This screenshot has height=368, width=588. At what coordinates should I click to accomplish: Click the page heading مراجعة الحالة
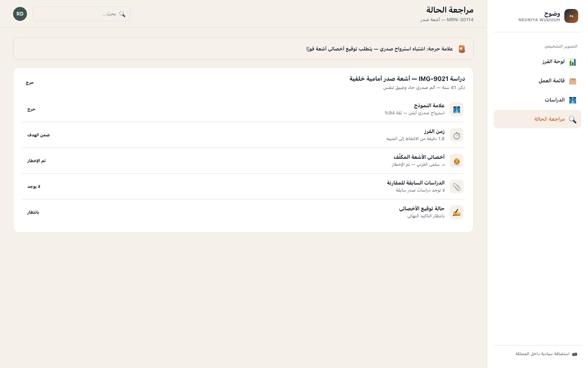450,10
